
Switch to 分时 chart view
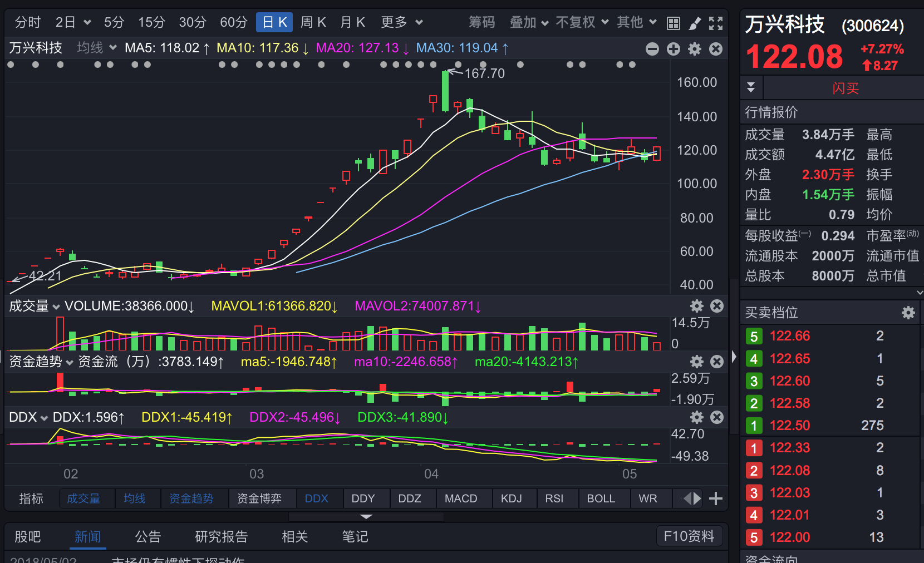28,22
